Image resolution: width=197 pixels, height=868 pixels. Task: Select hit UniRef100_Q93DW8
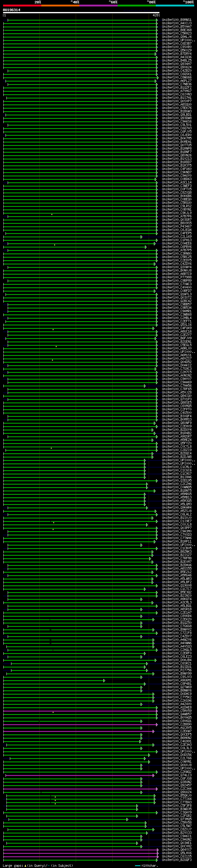click(176, 118)
